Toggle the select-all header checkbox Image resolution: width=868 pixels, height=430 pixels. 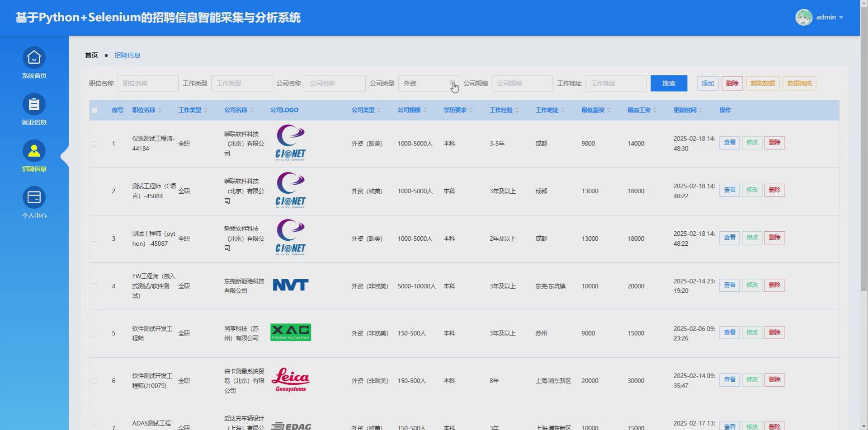(x=94, y=110)
